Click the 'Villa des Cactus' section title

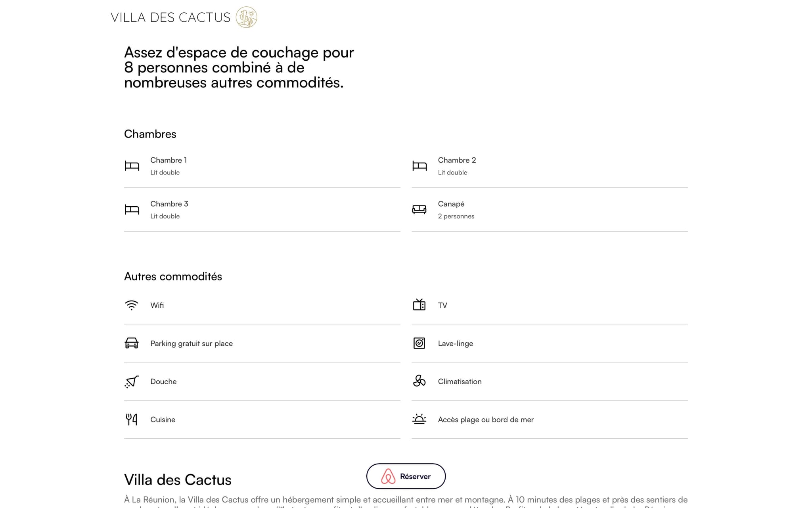(x=178, y=480)
